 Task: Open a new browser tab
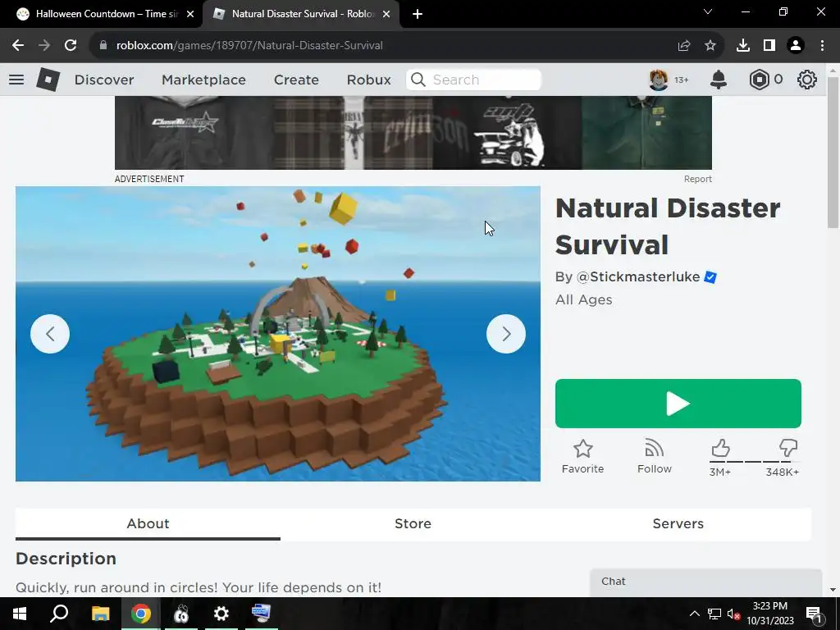418,14
